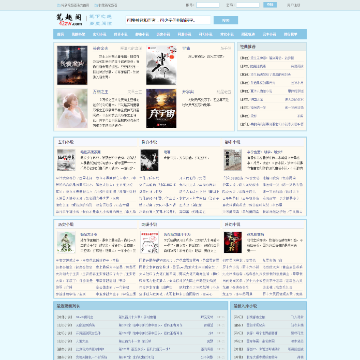Open the red-text dark cover in the sixth category
The image size is (360, 360).
233,242
